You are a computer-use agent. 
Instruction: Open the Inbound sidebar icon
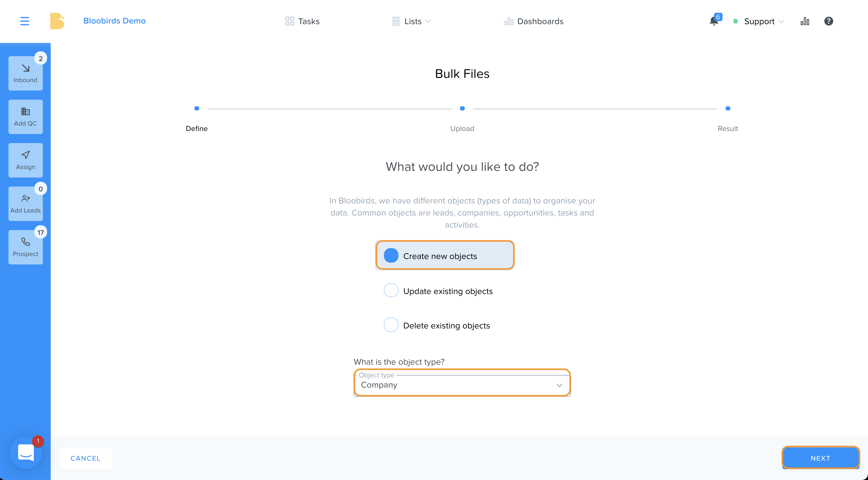click(x=26, y=73)
